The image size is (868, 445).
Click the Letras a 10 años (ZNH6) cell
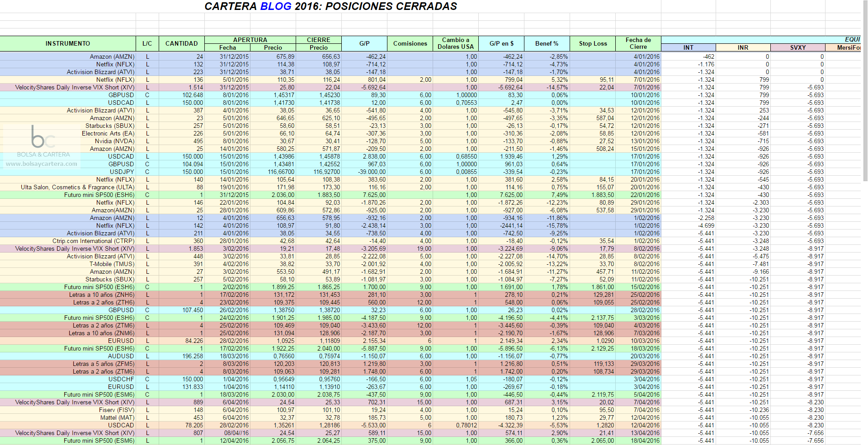click(68, 295)
